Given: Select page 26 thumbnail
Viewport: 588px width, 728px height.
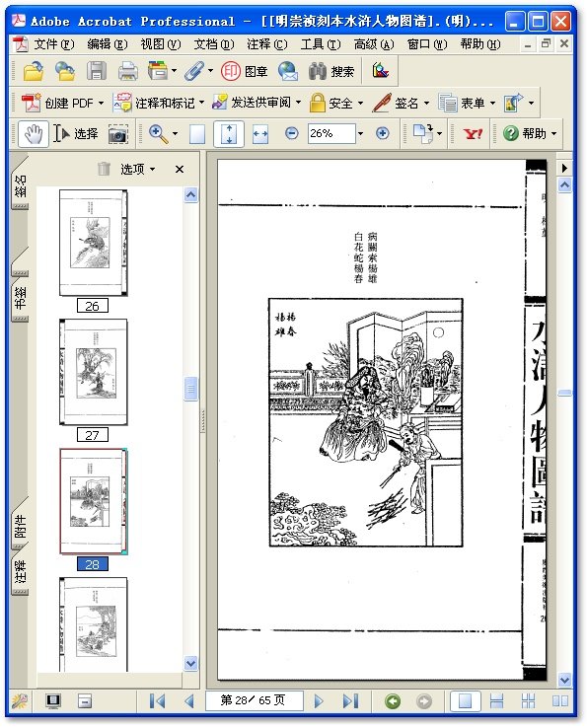Looking at the screenshot, I should [94, 243].
